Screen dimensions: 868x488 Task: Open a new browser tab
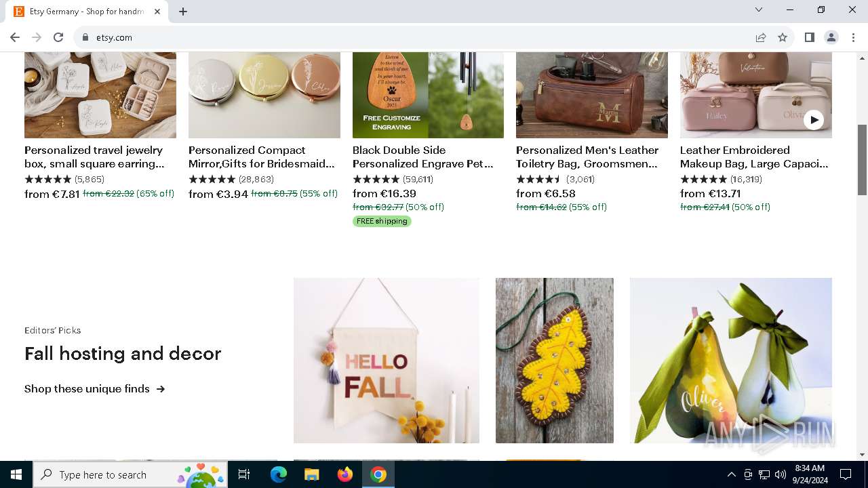click(183, 11)
